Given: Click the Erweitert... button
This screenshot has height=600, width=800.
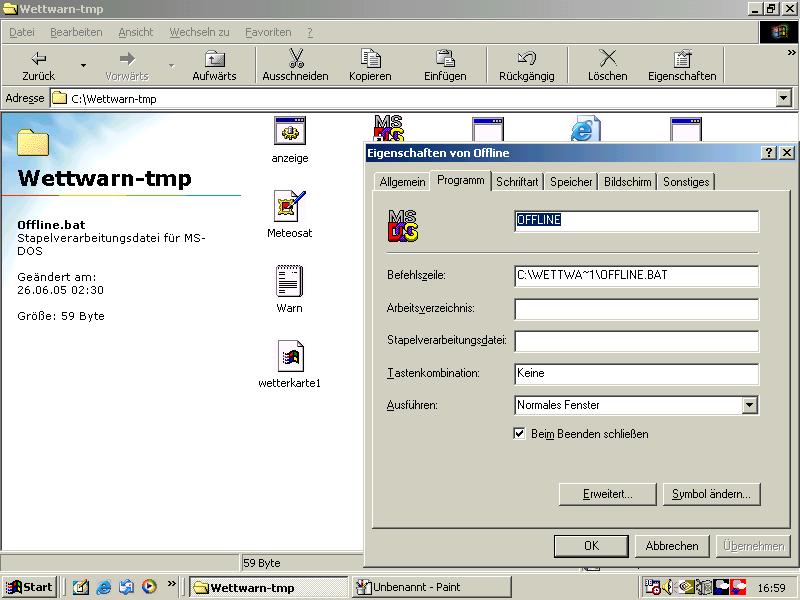Looking at the screenshot, I should (x=608, y=494).
